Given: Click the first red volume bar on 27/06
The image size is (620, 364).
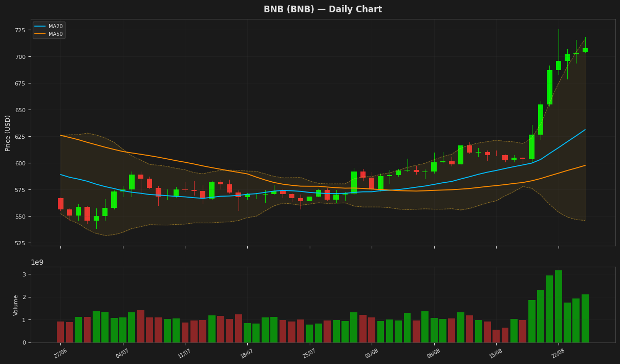Looking at the screenshot, I should 60,332.
